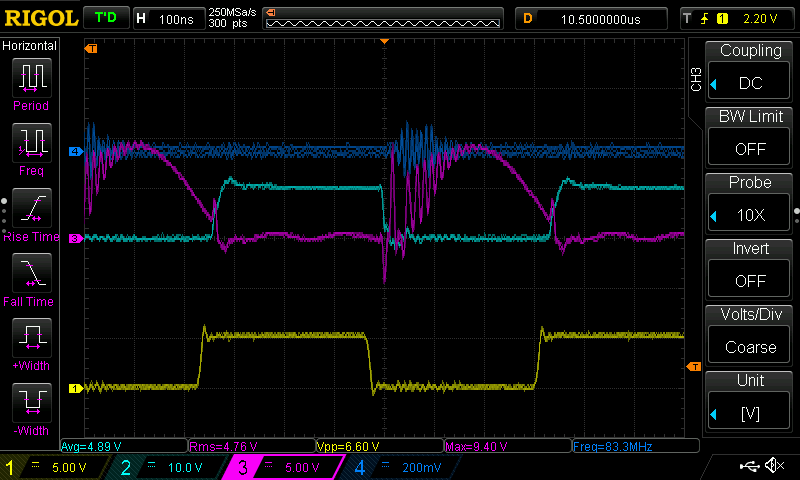Click the trigger edge slope icon
The width and height of the screenshot is (800, 480).
pos(705,19)
